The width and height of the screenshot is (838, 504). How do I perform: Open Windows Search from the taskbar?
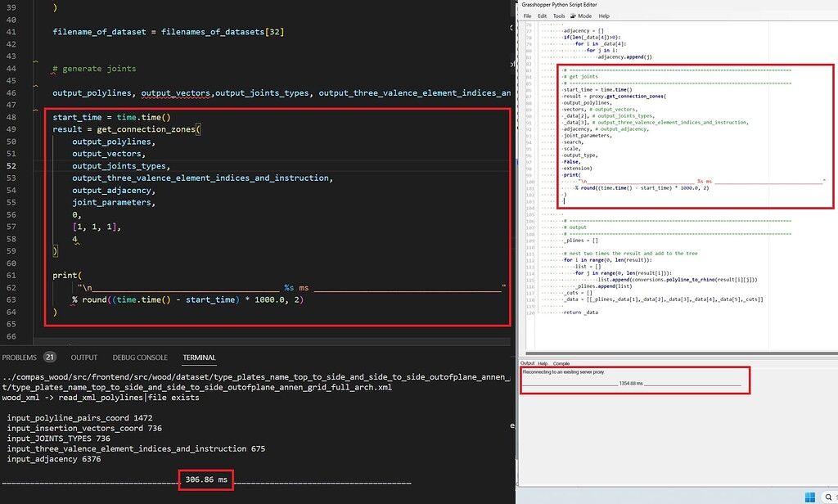[828, 497]
